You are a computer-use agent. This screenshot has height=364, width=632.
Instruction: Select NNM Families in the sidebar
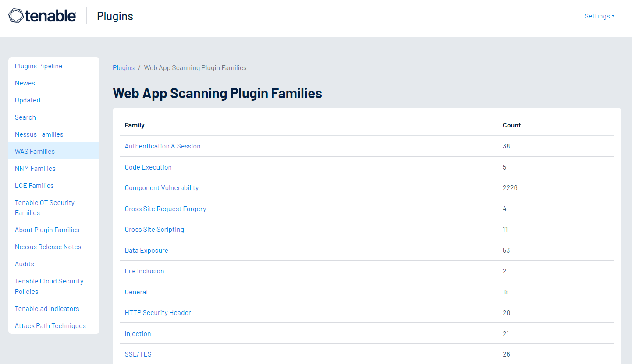pos(35,168)
